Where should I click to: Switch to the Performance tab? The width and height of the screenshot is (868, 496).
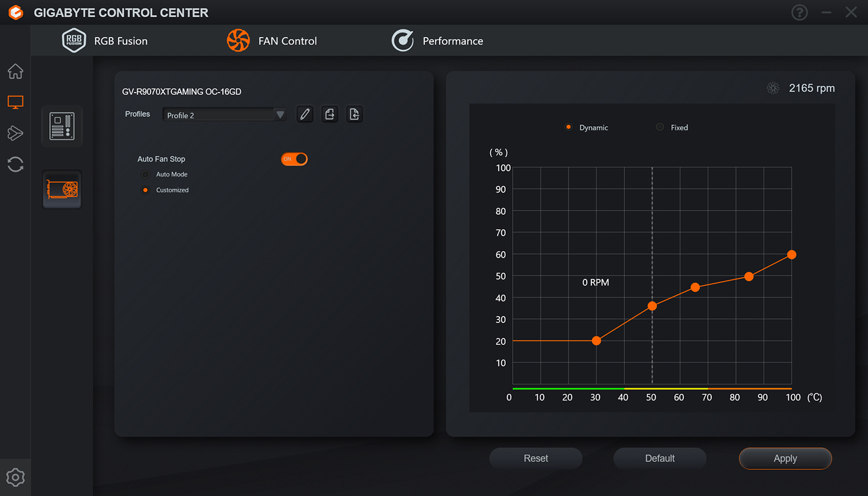pos(437,41)
